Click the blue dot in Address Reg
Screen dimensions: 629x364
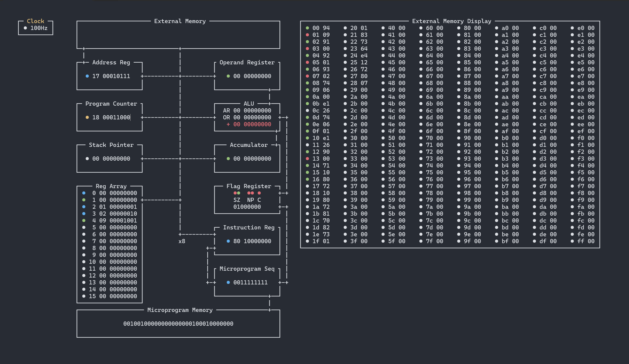[x=87, y=76]
